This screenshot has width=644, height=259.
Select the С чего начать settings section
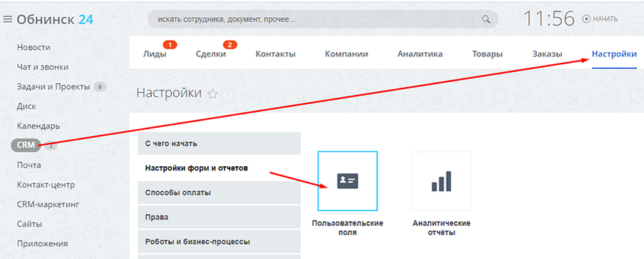pos(219,143)
